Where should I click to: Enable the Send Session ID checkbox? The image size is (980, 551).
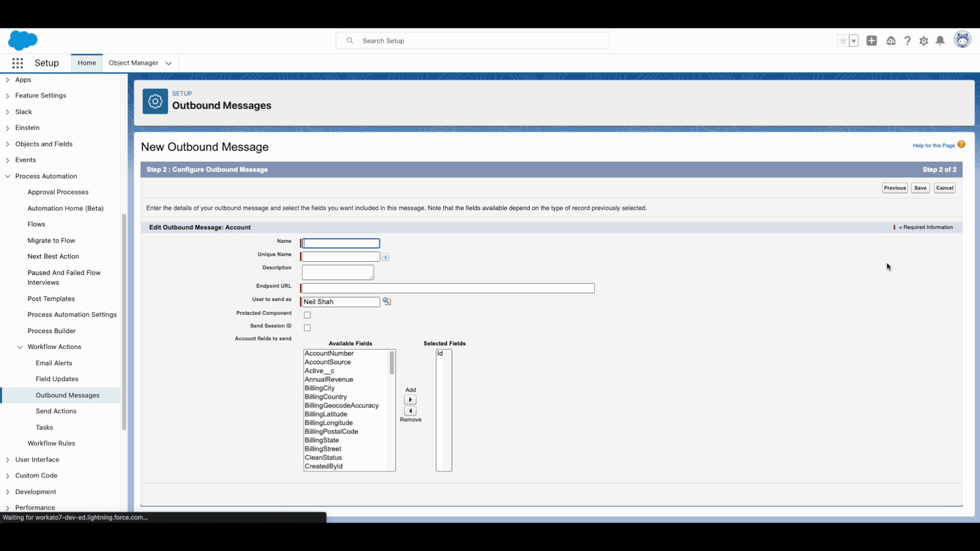tap(307, 327)
